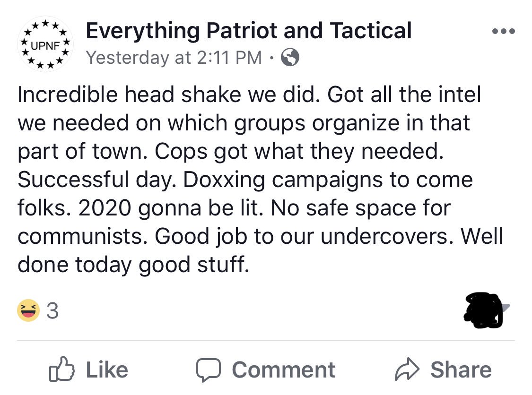The image size is (532, 395).
Task: Open the UPNF star-circle profile picture
Action: pos(46,44)
